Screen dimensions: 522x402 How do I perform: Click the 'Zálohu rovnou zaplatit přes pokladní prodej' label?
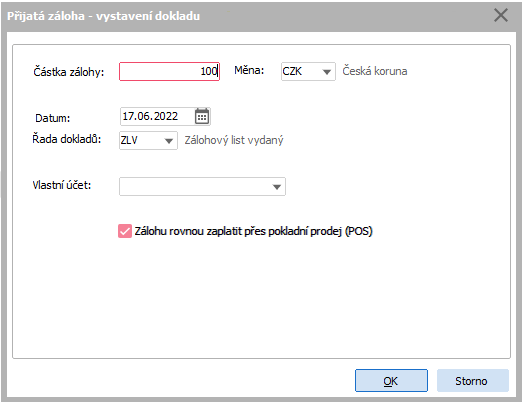(x=253, y=231)
